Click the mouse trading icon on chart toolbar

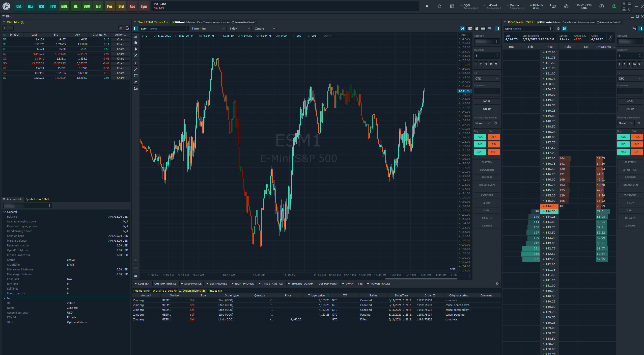[477, 29]
